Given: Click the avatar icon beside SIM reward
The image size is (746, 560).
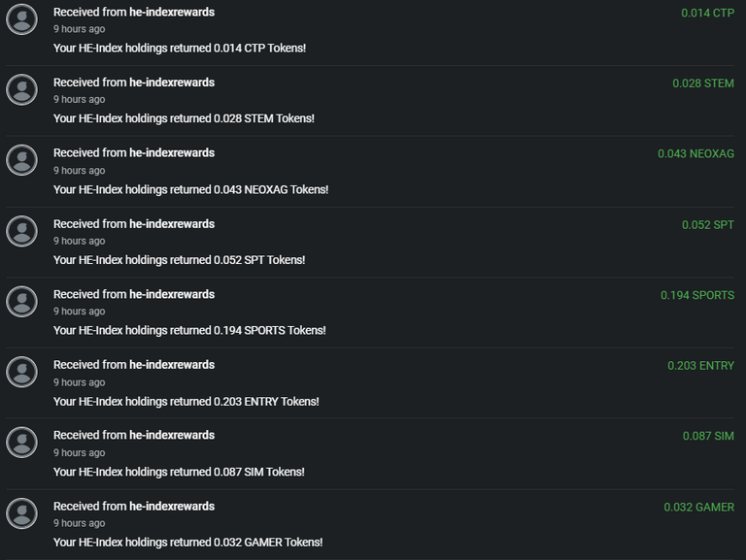Looking at the screenshot, I should coord(21,443).
